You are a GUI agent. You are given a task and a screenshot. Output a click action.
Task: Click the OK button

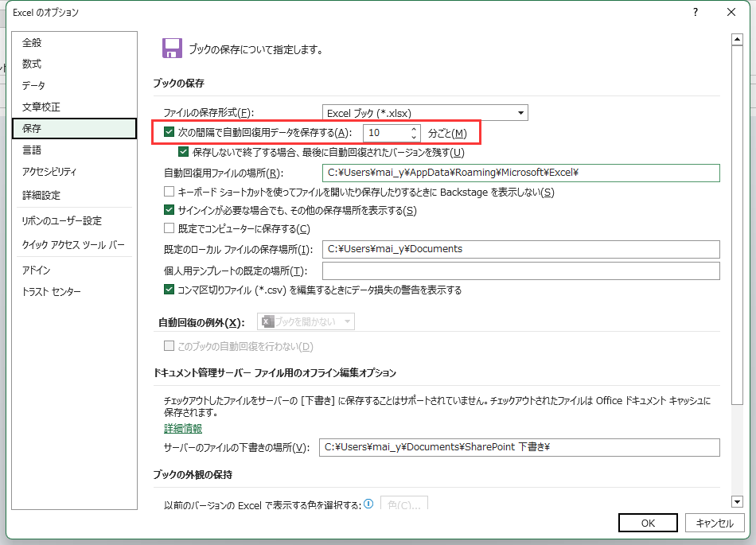[x=648, y=523]
